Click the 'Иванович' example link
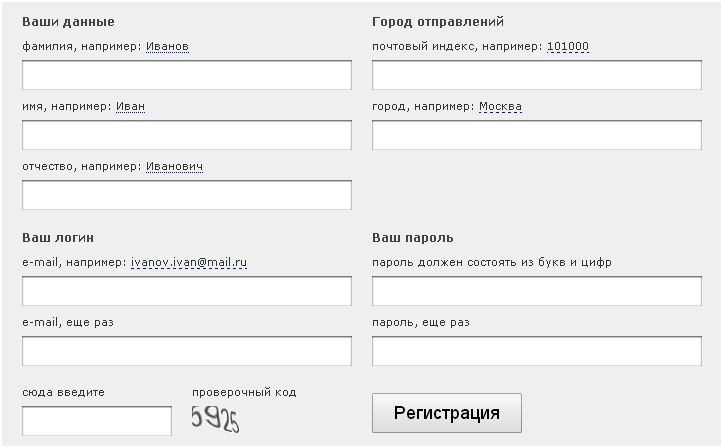The width and height of the screenshot is (721, 447). [x=174, y=166]
